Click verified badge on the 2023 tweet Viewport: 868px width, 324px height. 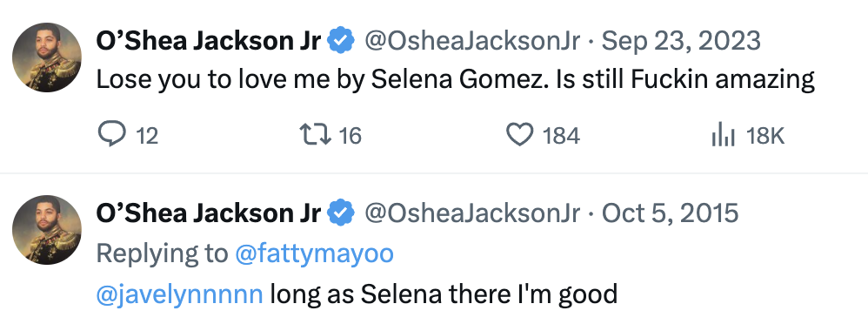point(342,40)
